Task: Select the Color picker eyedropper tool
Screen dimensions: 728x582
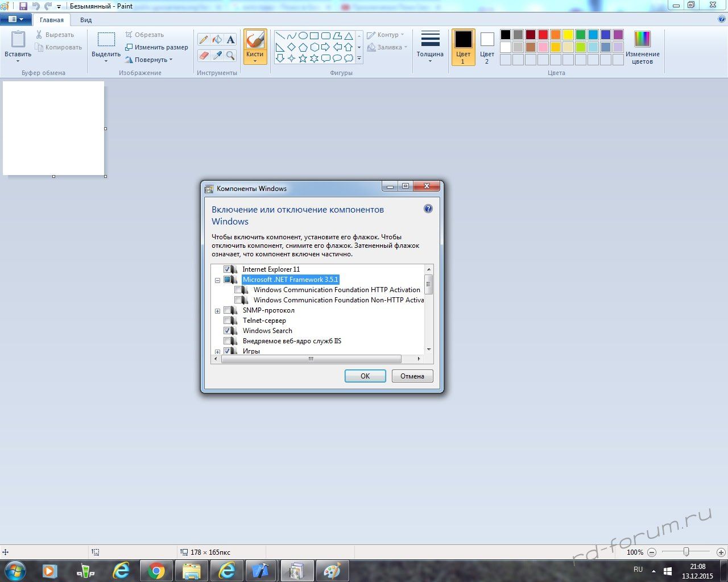Action: tap(217, 55)
